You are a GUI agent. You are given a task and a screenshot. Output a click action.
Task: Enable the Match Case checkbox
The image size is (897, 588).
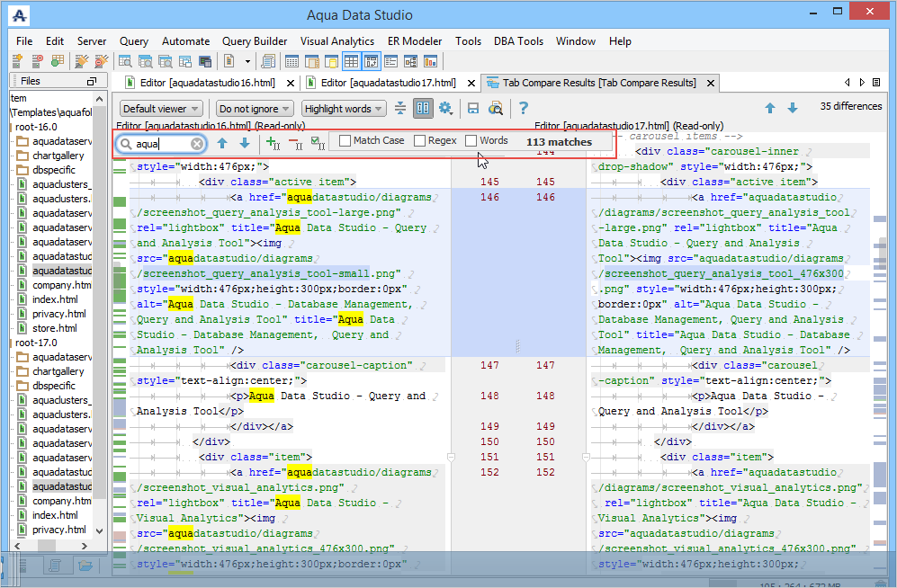(345, 141)
